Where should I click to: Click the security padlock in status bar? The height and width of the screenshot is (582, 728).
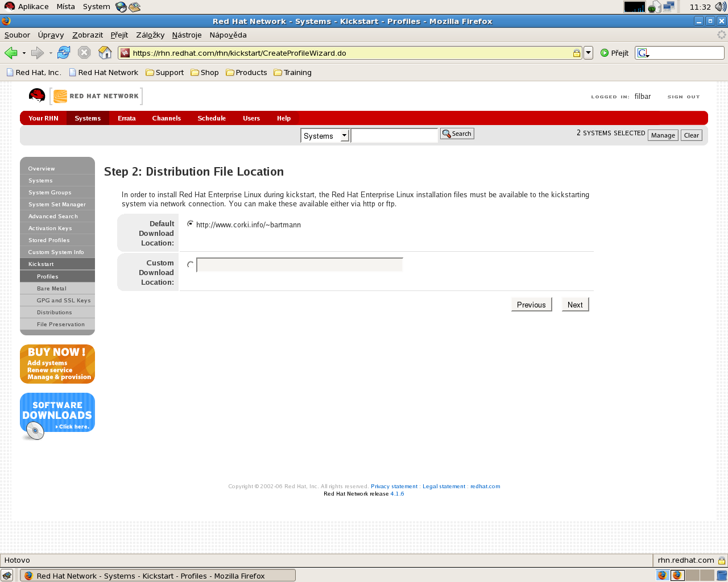721,560
